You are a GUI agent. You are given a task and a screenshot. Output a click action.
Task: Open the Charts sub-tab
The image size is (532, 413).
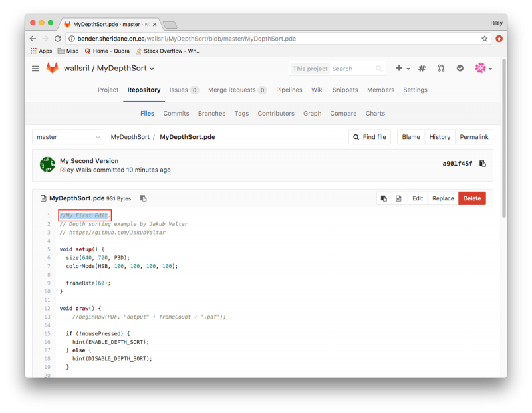pyautogui.click(x=375, y=114)
